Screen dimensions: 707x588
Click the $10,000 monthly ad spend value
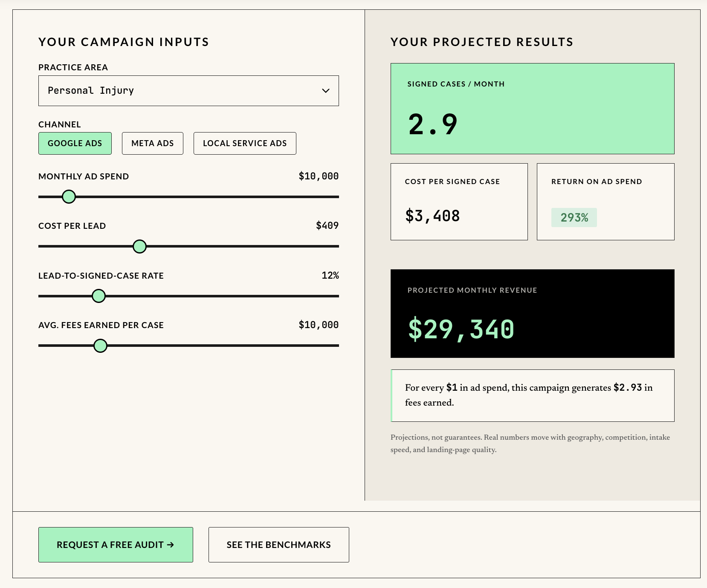click(x=319, y=176)
